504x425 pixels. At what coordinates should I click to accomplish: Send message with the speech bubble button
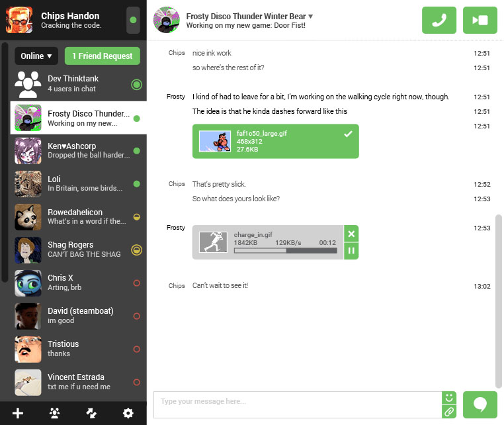tap(480, 404)
